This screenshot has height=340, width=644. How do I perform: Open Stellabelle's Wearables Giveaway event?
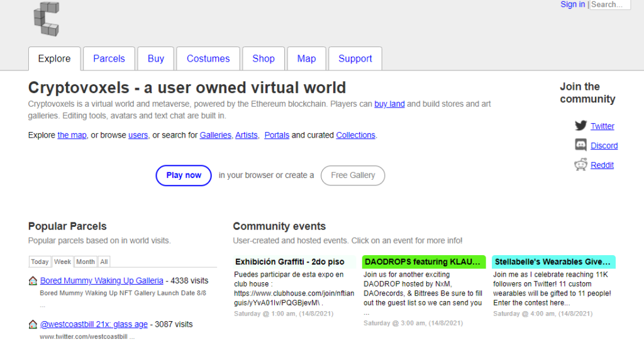tap(553, 262)
